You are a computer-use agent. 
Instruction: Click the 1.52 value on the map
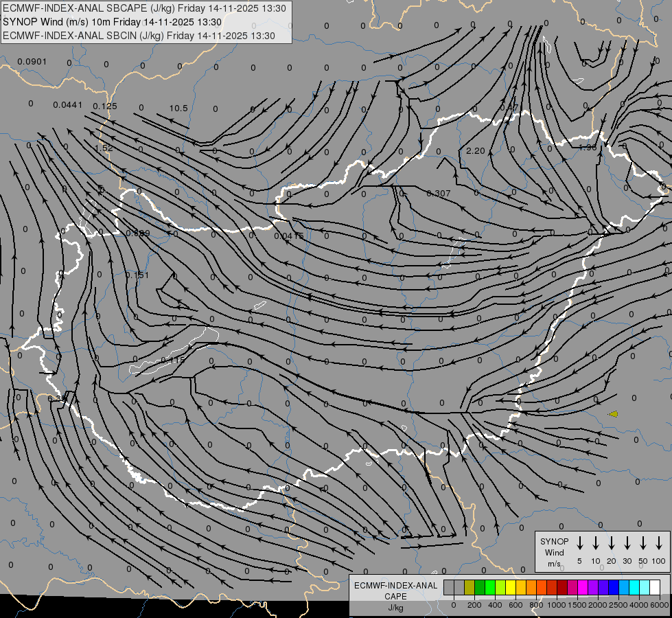[104, 148]
